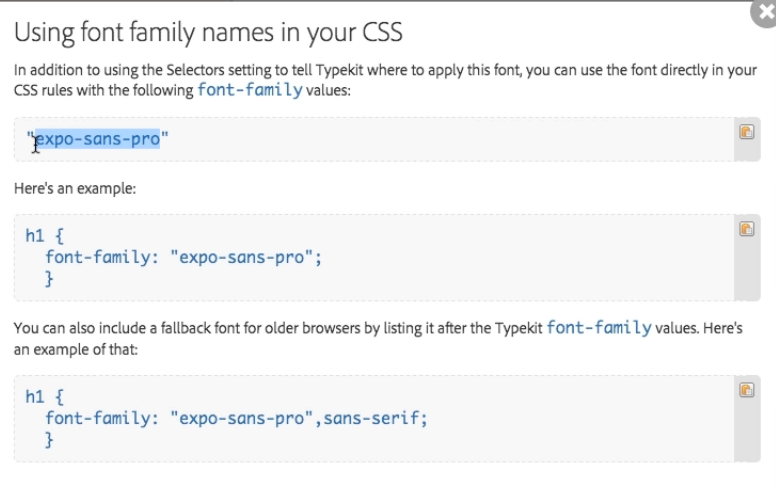Click "h1 {" in the first example block
Viewport: 776px width, 493px height.
pyautogui.click(x=43, y=236)
